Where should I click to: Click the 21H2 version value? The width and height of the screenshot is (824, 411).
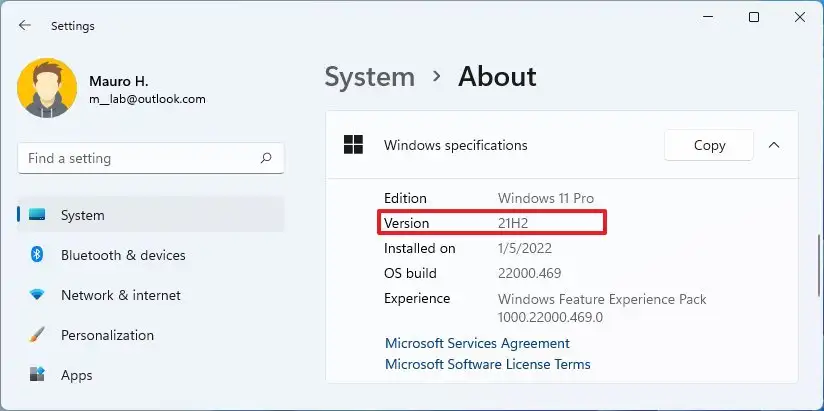tap(513, 223)
